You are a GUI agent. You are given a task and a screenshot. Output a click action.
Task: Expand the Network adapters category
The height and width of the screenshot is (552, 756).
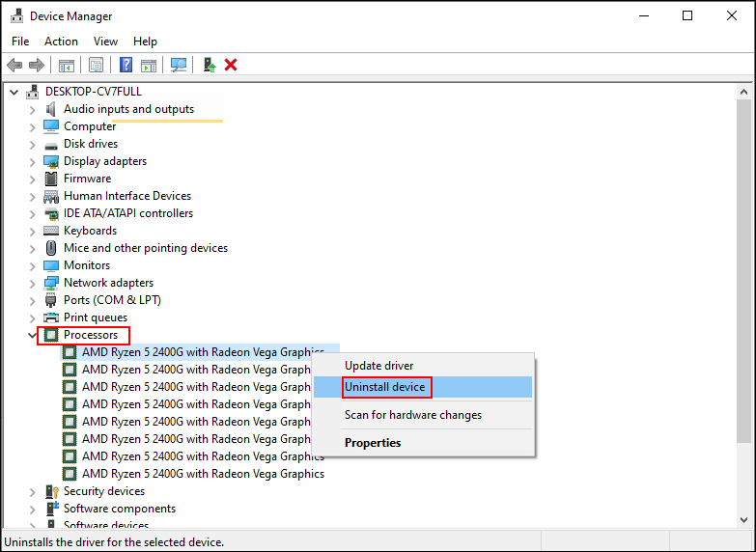pyautogui.click(x=32, y=284)
